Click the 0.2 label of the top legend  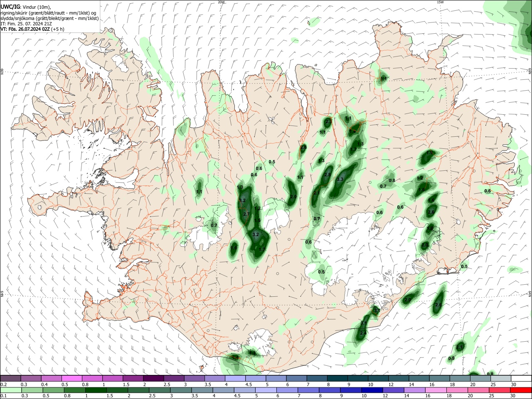tap(3, 384)
